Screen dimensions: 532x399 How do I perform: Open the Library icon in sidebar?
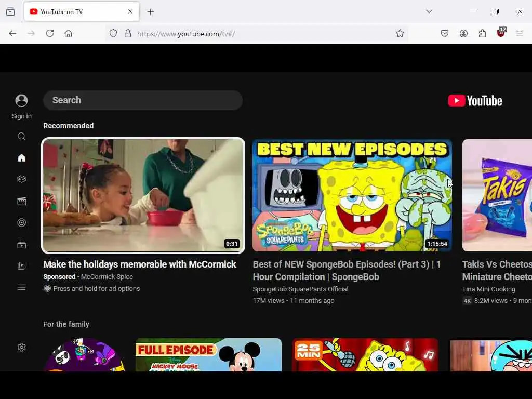click(21, 265)
